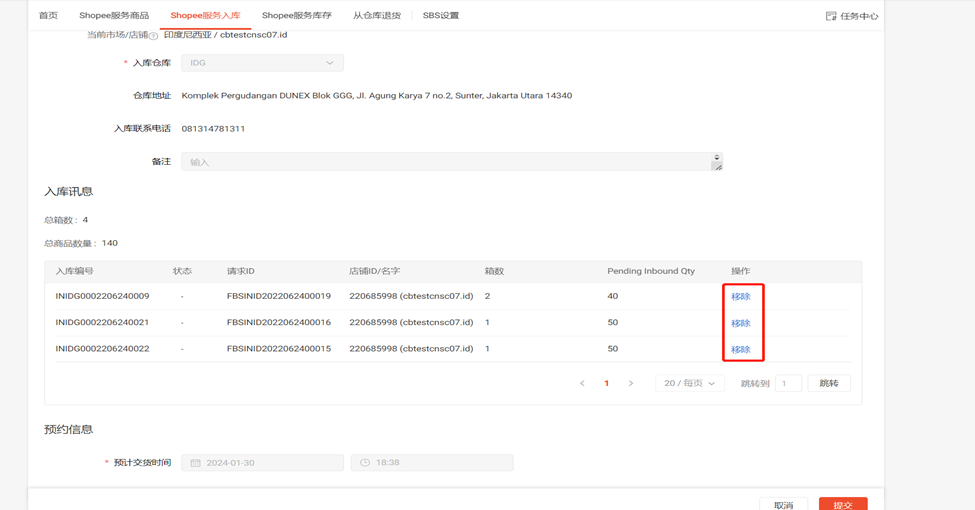The image size is (975, 510).
Task: Open the Task Center icon
Action: 831,16
